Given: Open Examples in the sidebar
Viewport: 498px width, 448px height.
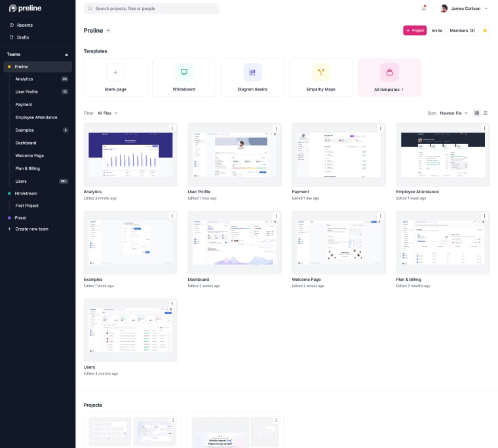Looking at the screenshot, I should 24,130.
